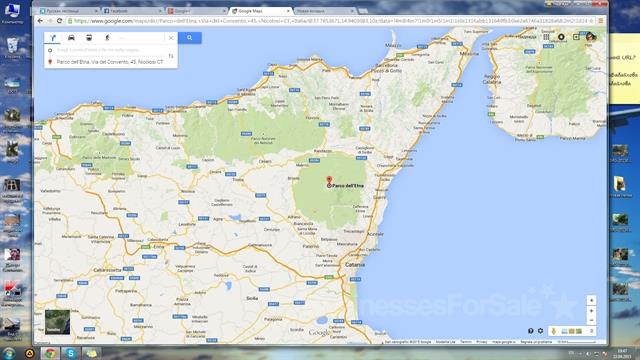This screenshot has height=360, width=640.
Task: Open Google notifications circle icon
Action: click(x=561, y=37)
